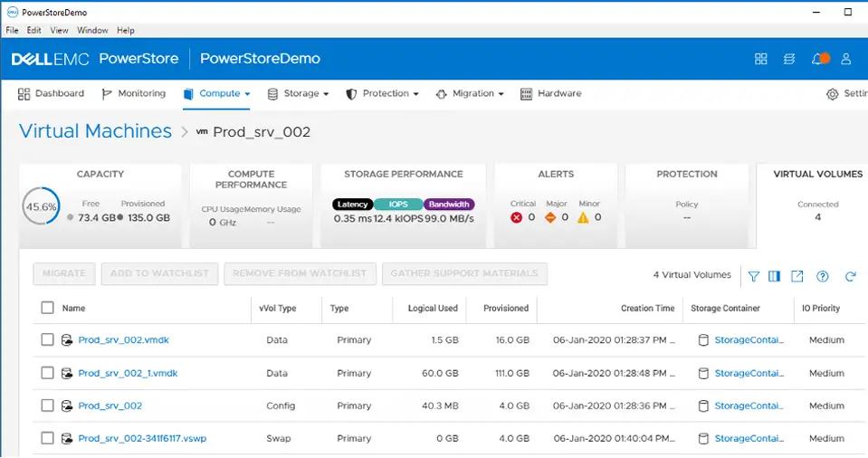Image resolution: width=868 pixels, height=458 pixels.
Task: Check the box for Prod_srv_002_1.vmdk
Action: coord(48,373)
